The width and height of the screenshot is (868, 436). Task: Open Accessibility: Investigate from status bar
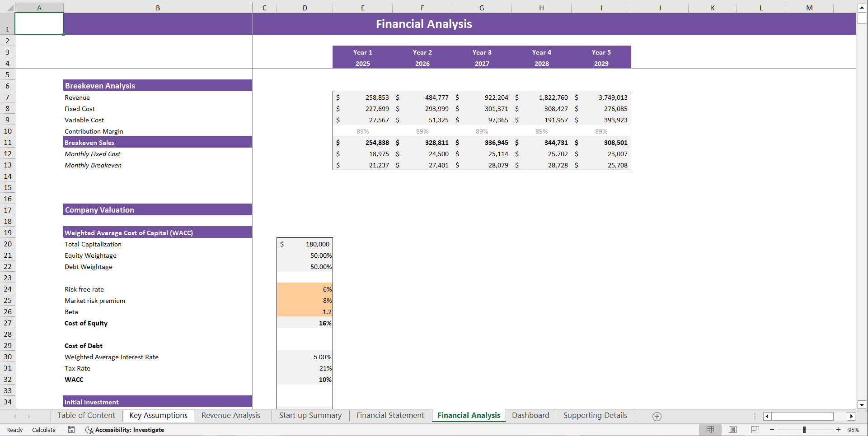click(x=125, y=430)
